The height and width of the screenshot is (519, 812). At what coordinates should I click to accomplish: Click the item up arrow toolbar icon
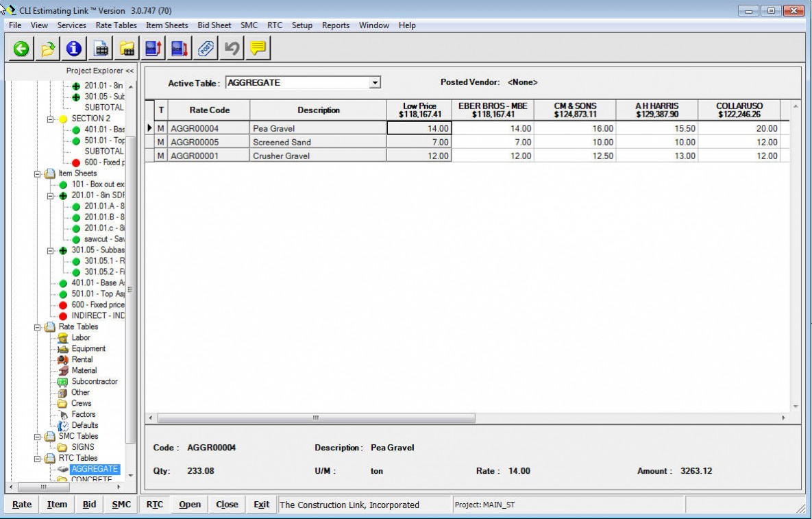[x=153, y=49]
